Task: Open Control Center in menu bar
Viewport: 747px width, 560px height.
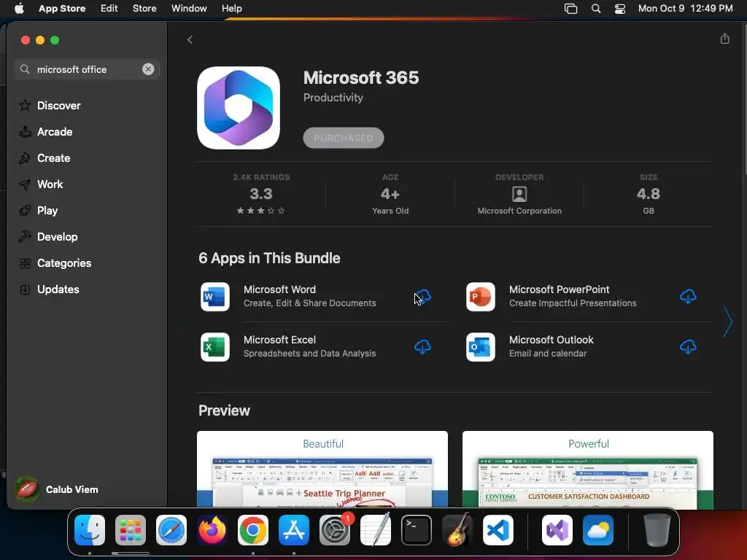Action: pyautogui.click(x=620, y=9)
